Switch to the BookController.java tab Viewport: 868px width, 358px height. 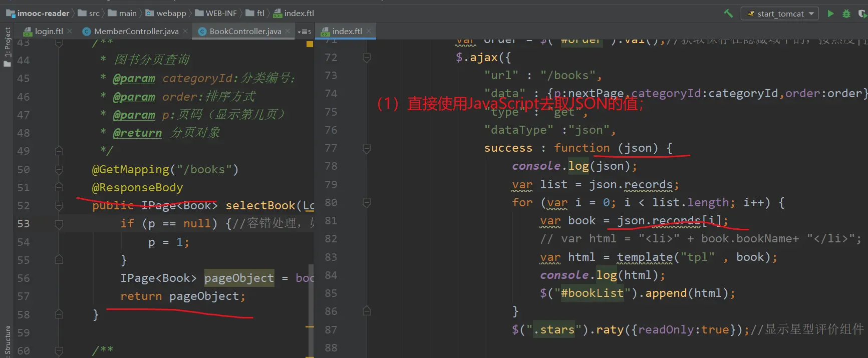coord(245,31)
